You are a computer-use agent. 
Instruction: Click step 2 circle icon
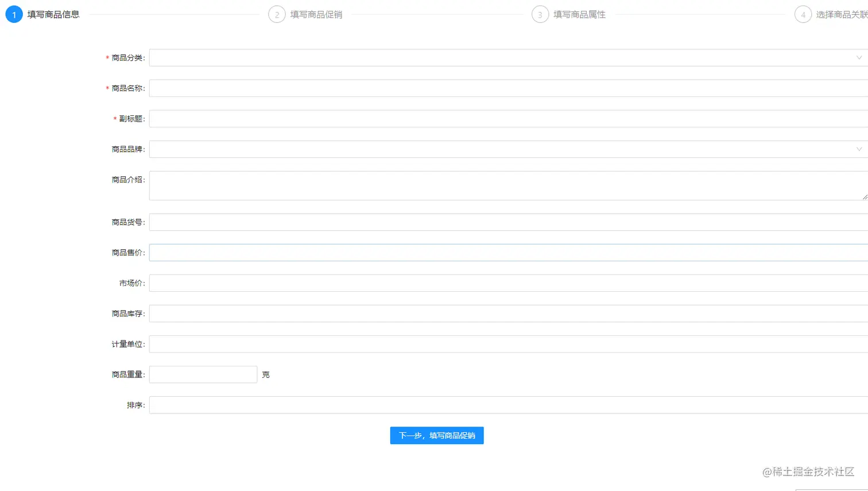(x=277, y=14)
